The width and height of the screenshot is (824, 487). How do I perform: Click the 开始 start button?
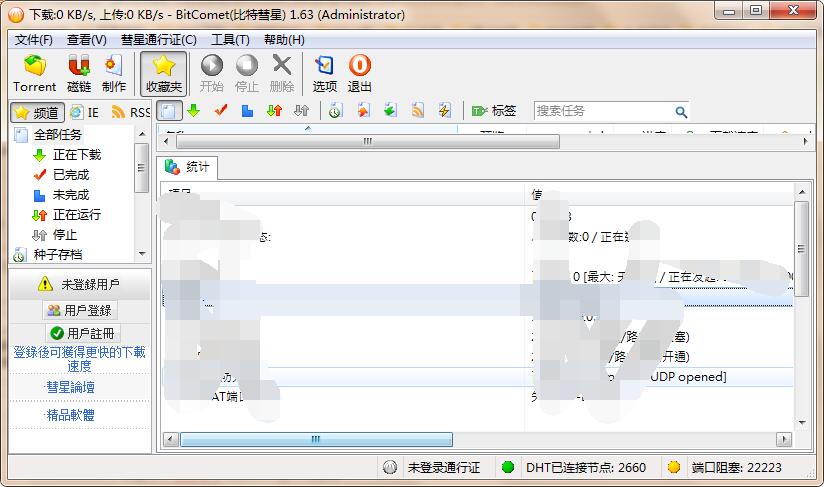click(212, 73)
